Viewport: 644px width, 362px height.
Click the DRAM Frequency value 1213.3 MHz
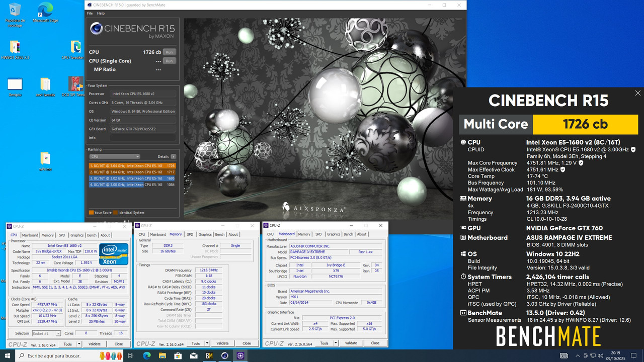tap(209, 270)
